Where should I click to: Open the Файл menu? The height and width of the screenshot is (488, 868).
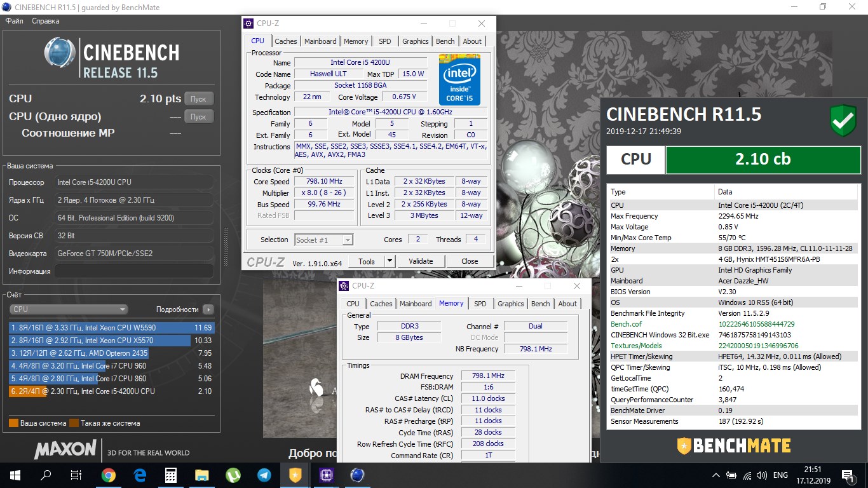tap(15, 21)
